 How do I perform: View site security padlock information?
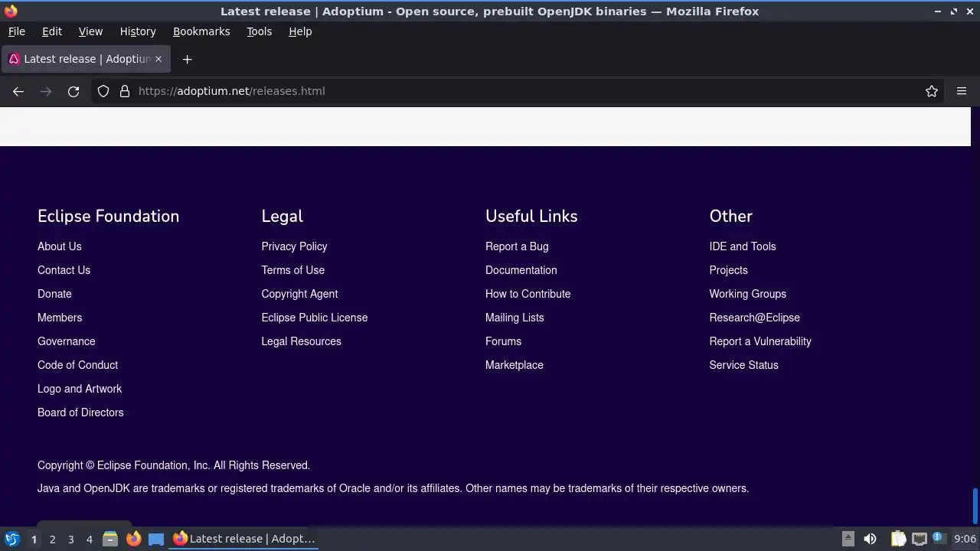click(125, 91)
